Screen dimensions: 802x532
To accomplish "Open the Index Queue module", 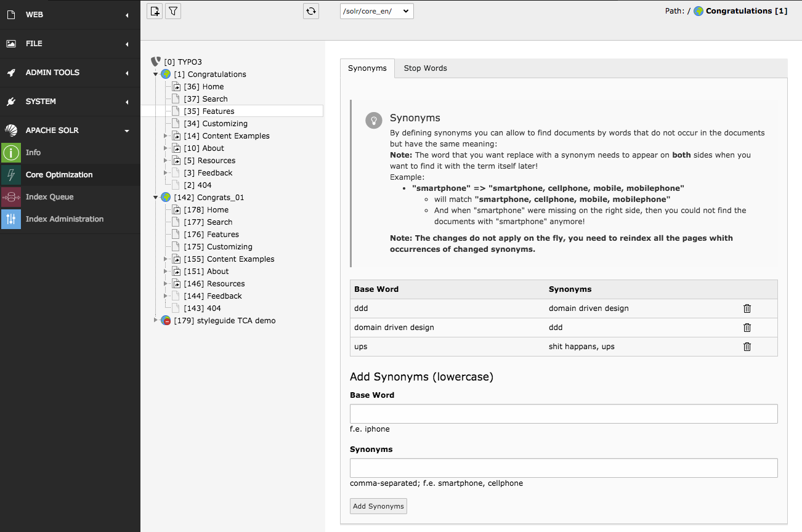I will point(49,197).
